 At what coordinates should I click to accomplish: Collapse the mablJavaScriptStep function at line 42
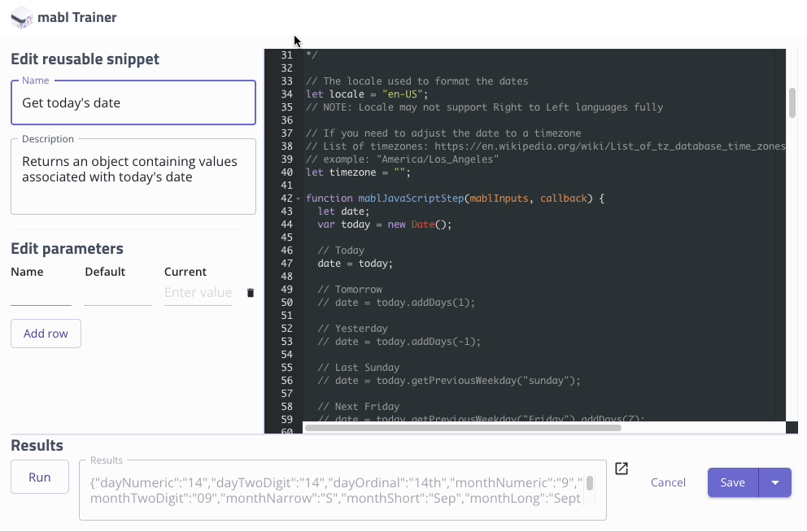point(297,198)
